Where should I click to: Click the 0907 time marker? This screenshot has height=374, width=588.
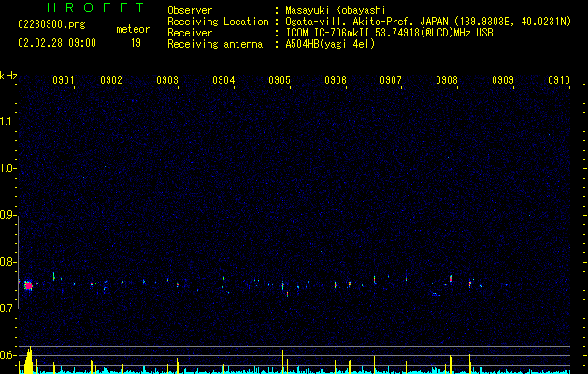(391, 80)
